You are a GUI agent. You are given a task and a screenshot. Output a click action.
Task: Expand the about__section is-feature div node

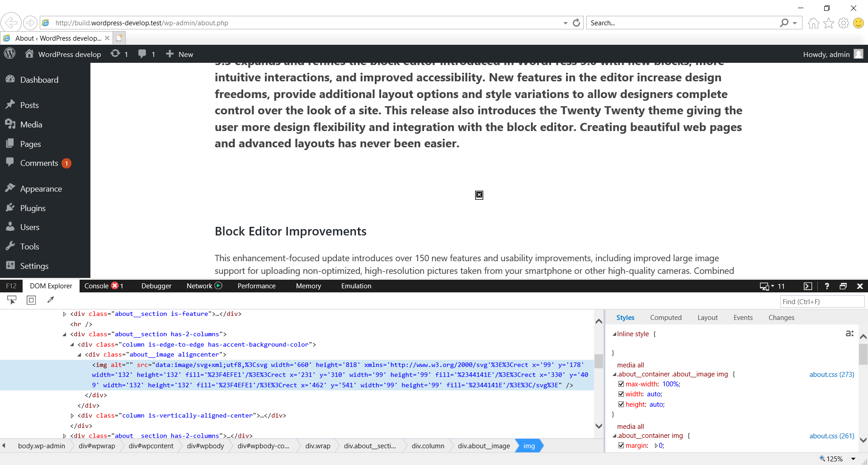[x=65, y=314]
